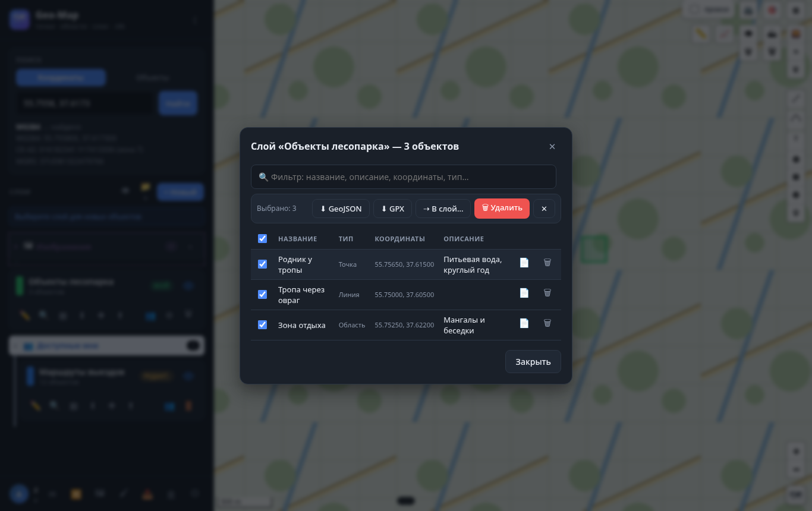The image size is (812, 511).
Task: Open document icon for Зона отдыха
Action: (x=524, y=323)
